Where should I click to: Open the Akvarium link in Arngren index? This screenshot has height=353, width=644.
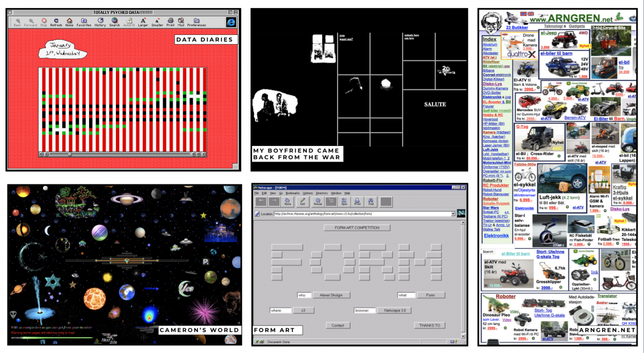tap(490, 45)
